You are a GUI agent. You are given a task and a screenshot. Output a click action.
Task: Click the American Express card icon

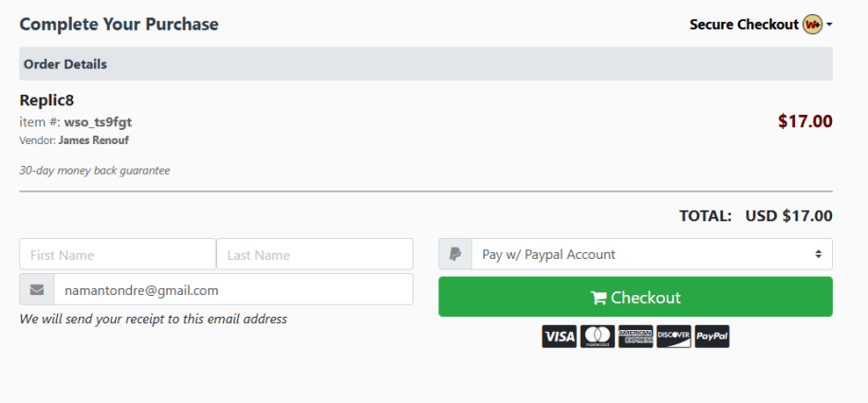636,337
